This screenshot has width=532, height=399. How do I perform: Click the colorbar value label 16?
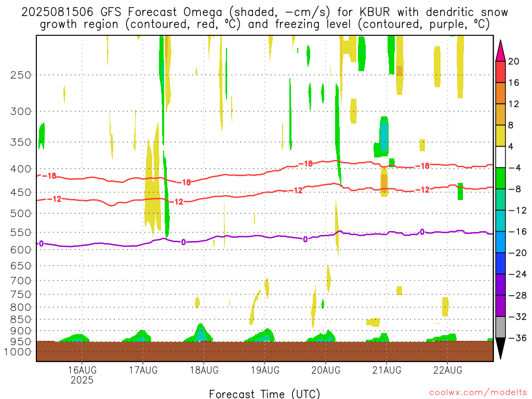tap(513, 83)
